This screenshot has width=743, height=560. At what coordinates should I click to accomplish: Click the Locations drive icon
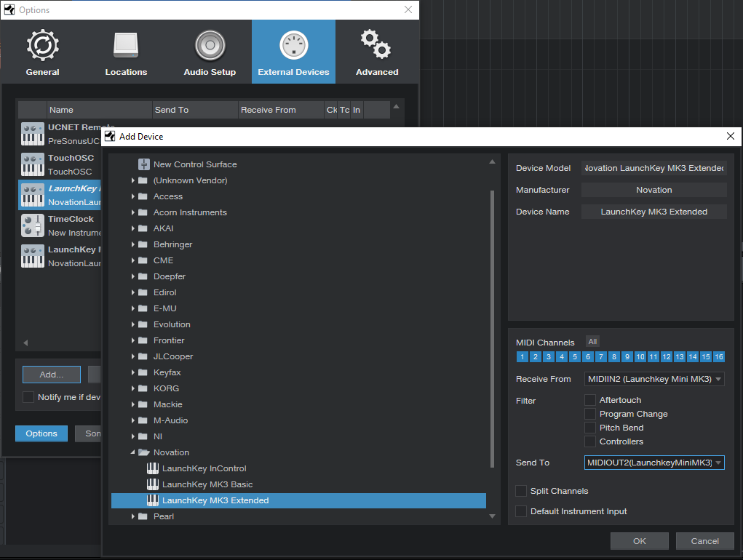(126, 45)
